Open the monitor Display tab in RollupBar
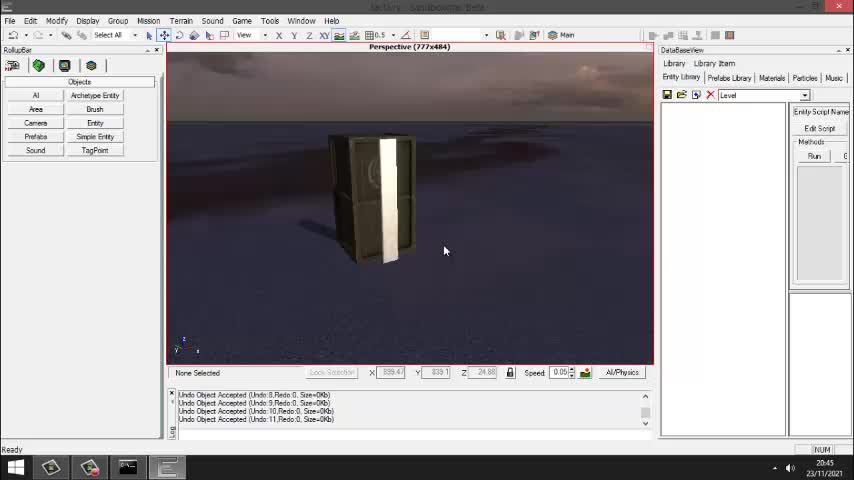 point(65,66)
